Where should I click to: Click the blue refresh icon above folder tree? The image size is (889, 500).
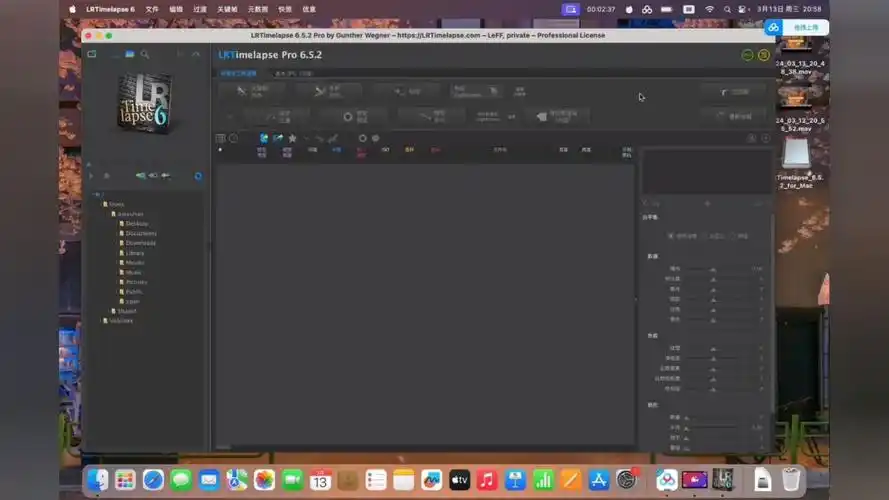pos(198,176)
